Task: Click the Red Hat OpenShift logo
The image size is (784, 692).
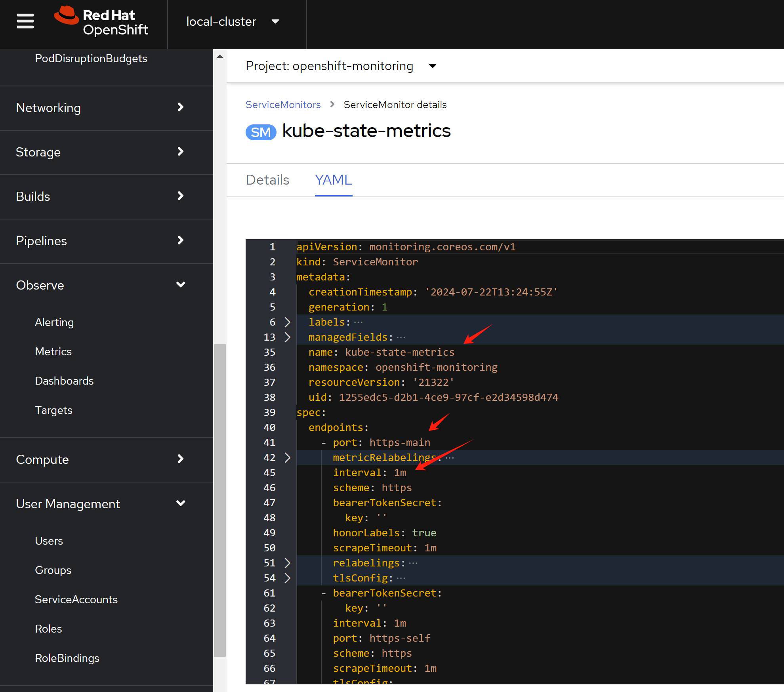Action: tap(101, 22)
